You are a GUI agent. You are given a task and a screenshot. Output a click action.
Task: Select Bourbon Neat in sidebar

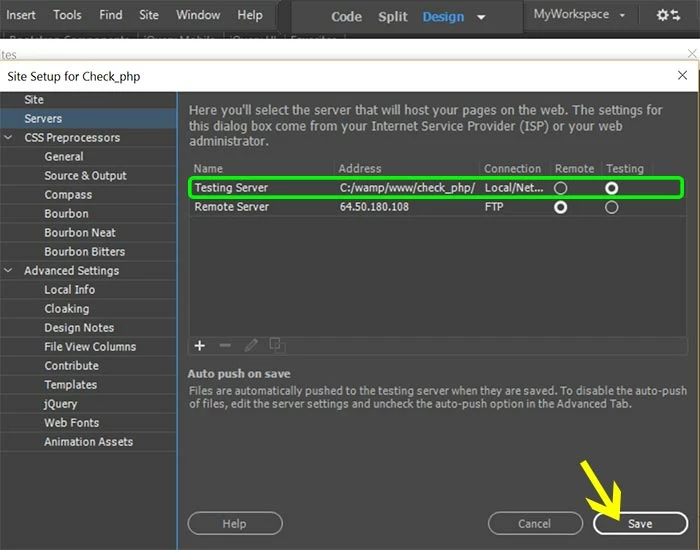80,233
